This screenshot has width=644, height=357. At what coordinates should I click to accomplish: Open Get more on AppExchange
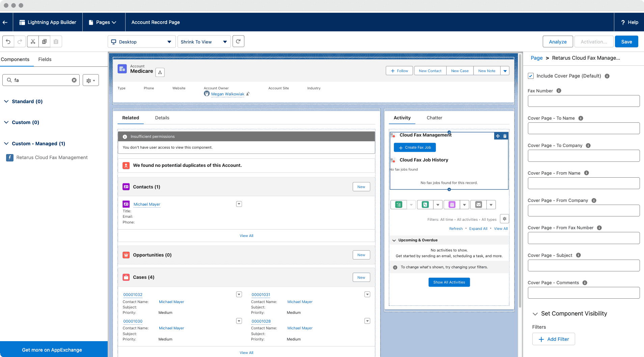pos(52,350)
